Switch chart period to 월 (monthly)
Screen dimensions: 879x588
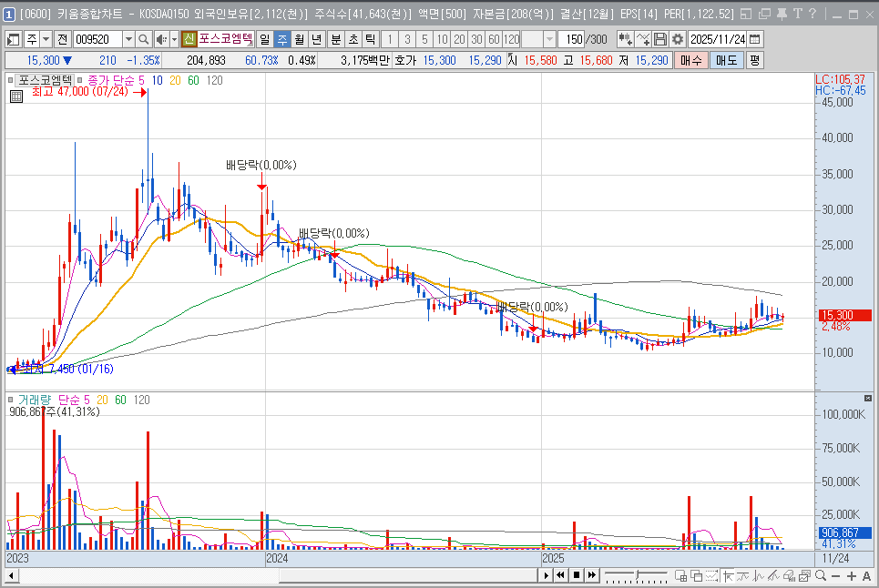point(300,39)
